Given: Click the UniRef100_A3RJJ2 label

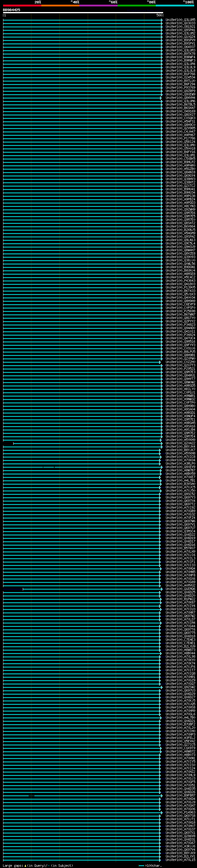Looking at the screenshot, I should pyautogui.click(x=180, y=846).
